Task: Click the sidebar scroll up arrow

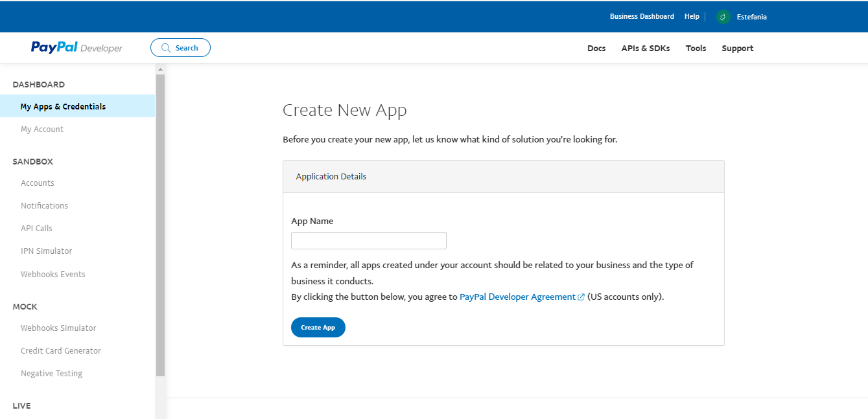Action: 160,69
